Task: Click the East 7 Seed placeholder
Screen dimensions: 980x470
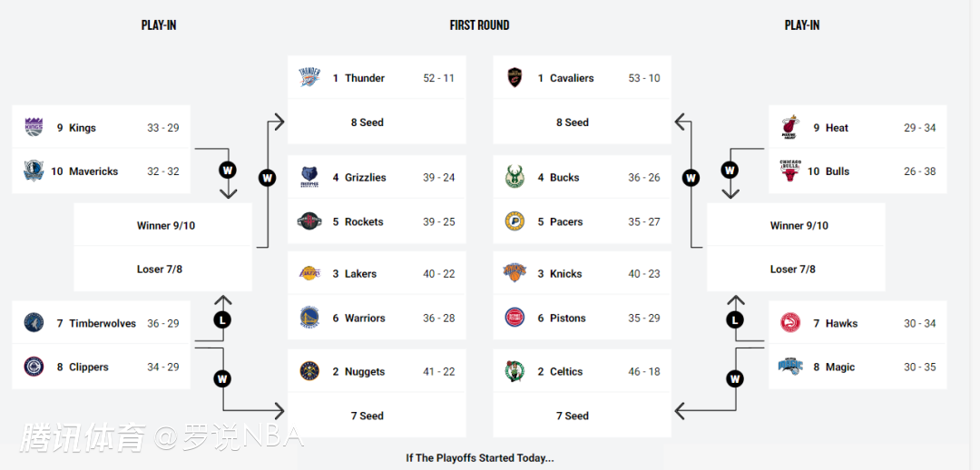Action: pos(572,416)
